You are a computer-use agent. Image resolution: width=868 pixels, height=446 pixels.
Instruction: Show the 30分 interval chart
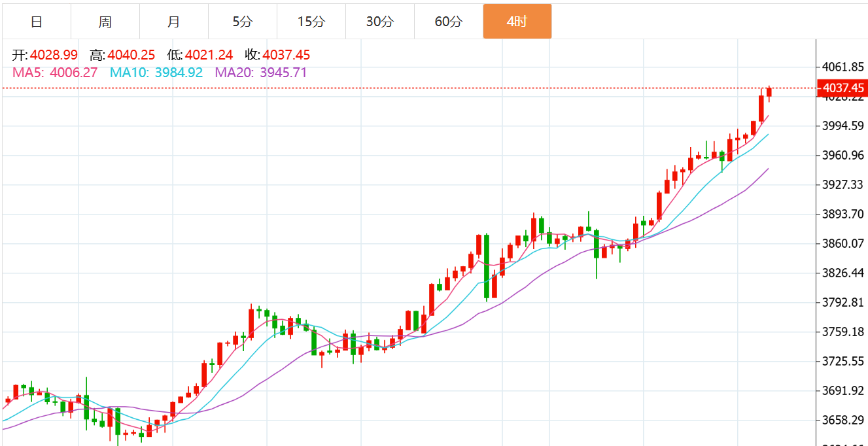tap(380, 22)
